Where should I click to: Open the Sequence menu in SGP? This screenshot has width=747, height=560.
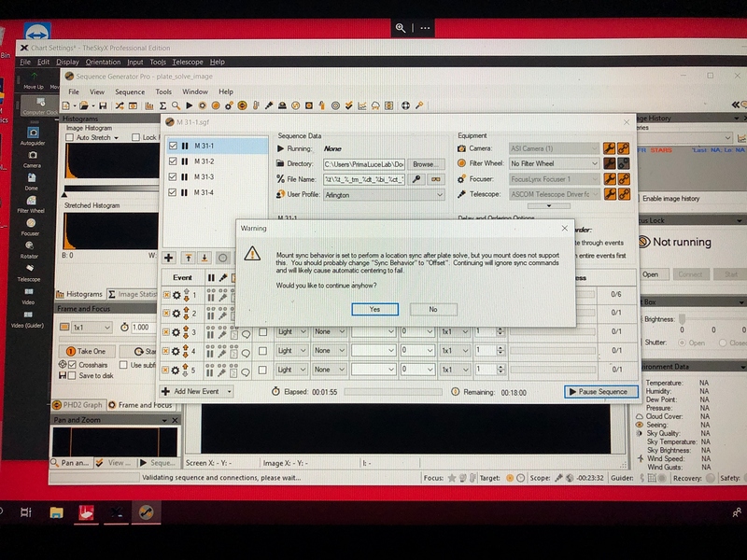coord(130,91)
